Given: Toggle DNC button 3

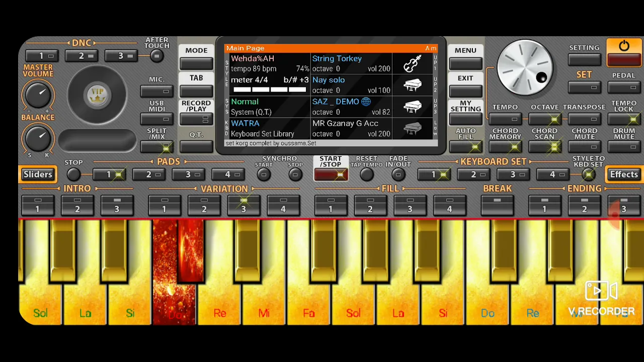Looking at the screenshot, I should [x=121, y=56].
